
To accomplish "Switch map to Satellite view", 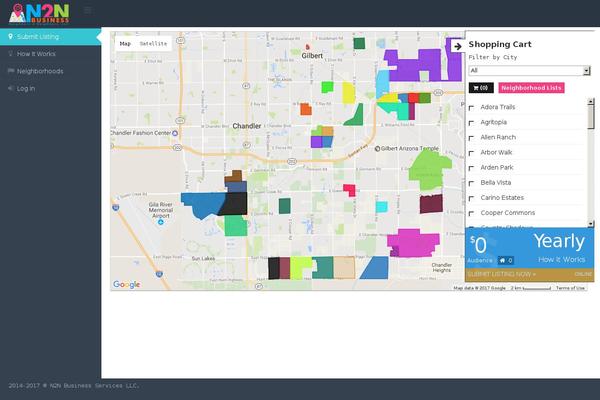I will (x=153, y=44).
